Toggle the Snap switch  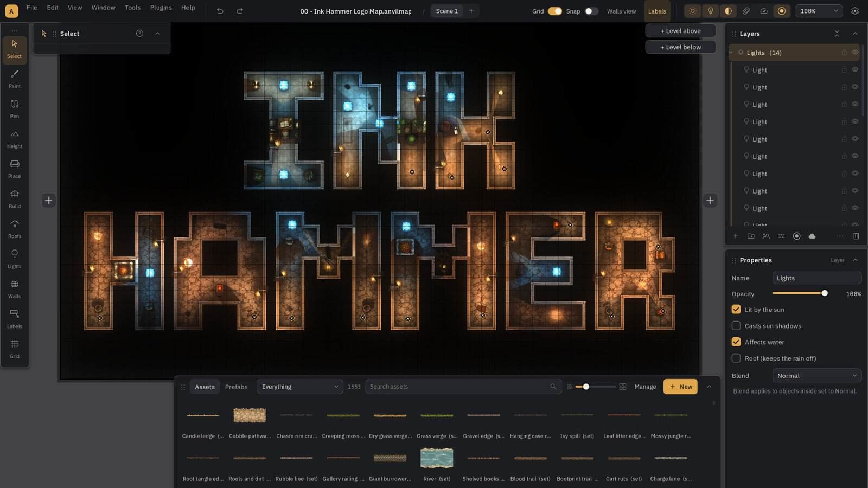[591, 11]
